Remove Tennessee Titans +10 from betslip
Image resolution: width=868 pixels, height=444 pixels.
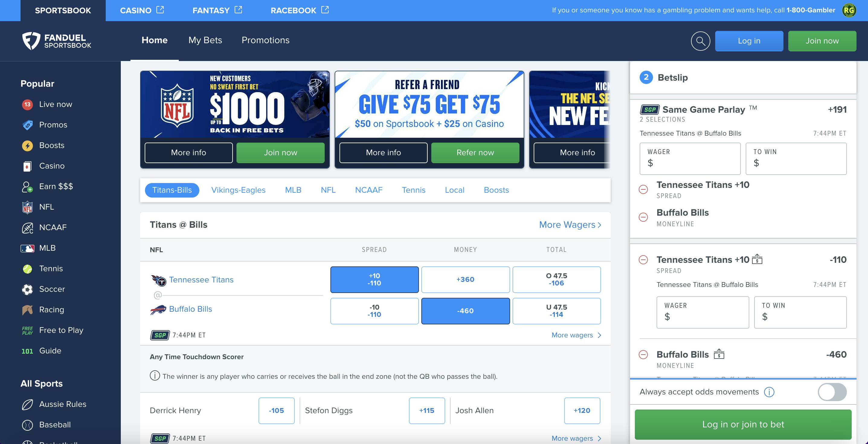point(643,259)
